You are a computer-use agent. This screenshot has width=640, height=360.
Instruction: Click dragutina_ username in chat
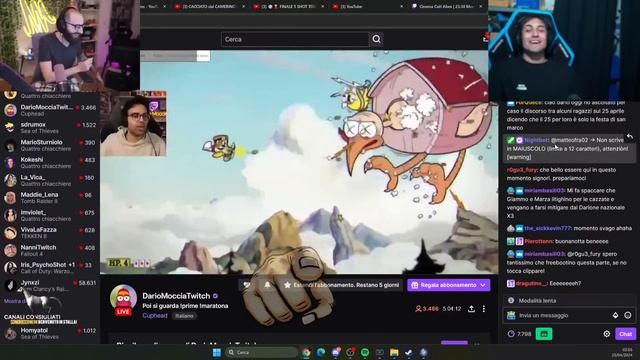point(531,283)
